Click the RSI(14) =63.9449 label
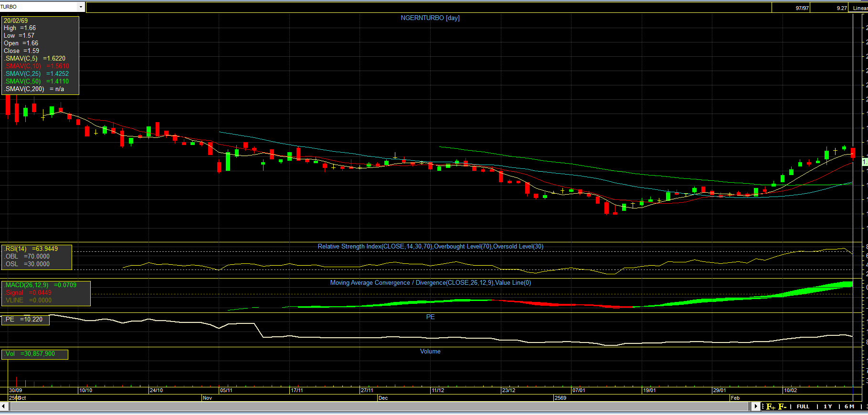Image resolution: width=868 pixels, height=415 pixels. coord(32,249)
